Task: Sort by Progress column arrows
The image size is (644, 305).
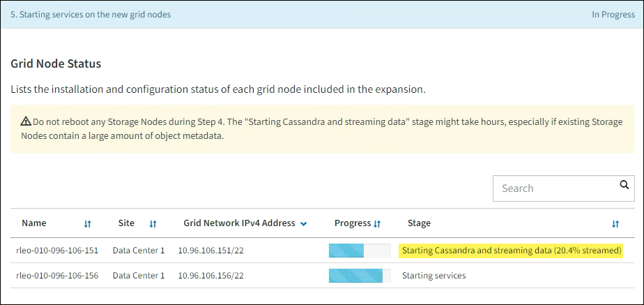Action: [377, 224]
